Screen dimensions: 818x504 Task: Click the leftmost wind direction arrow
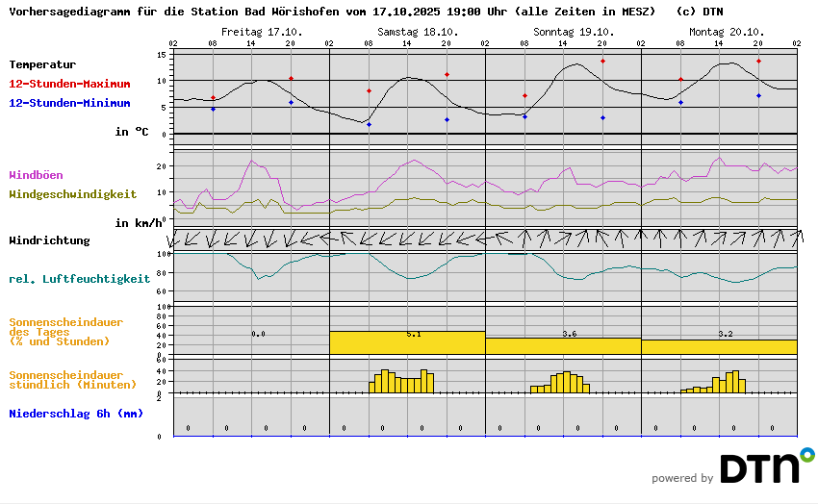coord(176,238)
